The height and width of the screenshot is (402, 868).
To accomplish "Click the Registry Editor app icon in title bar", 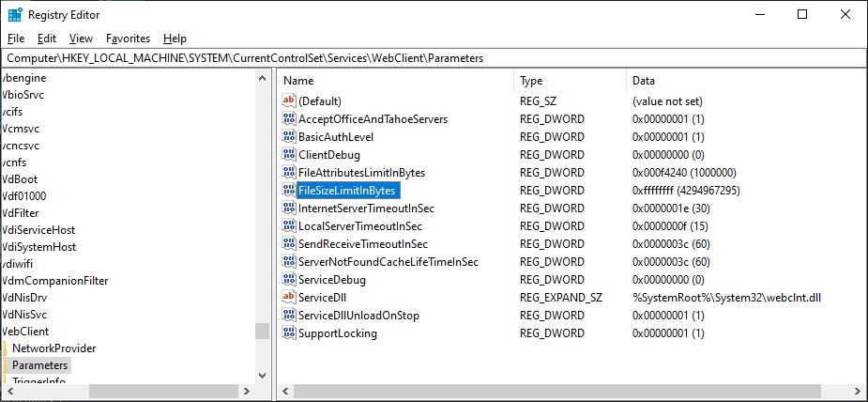I will [15, 15].
